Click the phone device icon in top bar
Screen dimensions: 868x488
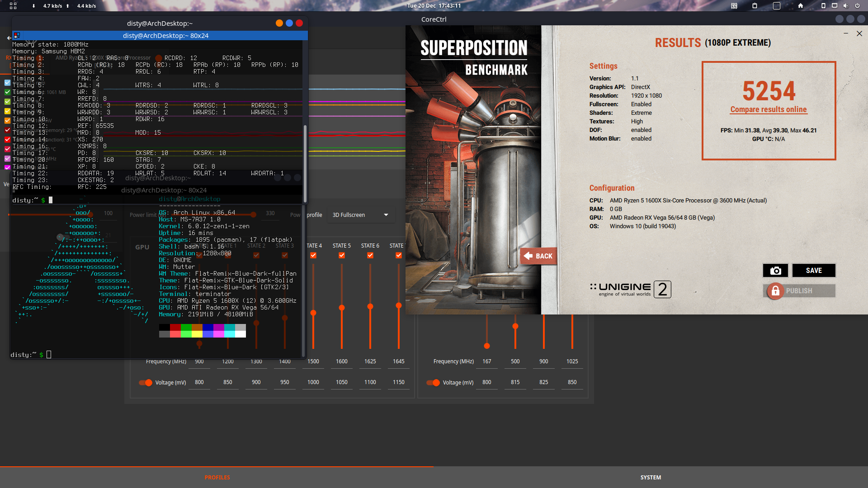click(x=823, y=6)
